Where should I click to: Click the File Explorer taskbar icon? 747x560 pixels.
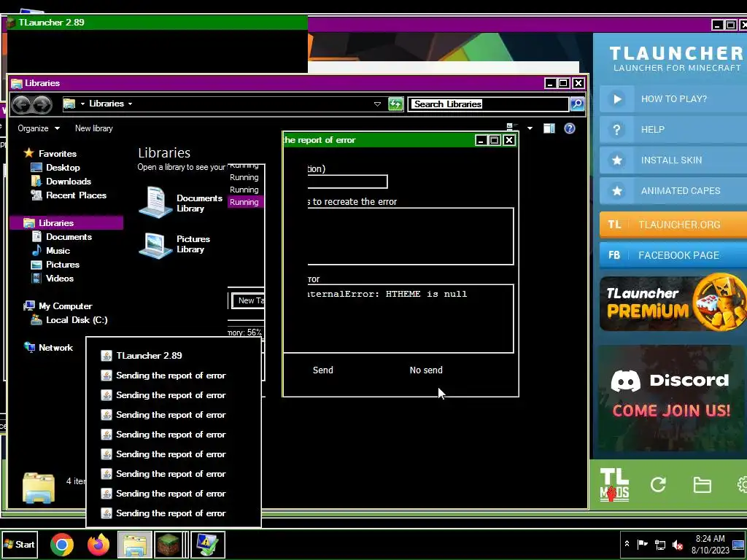(x=135, y=544)
